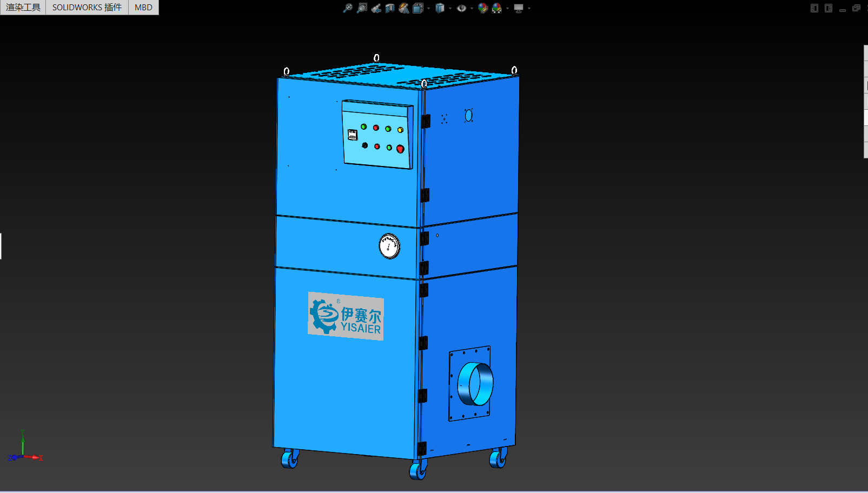Screen dimensions: 868x493
Task: Toggle the Section View tool
Action: (390, 8)
